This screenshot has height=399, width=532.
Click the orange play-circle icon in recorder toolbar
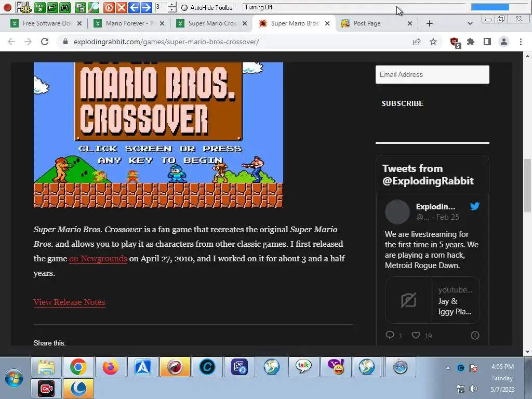coord(109,7)
